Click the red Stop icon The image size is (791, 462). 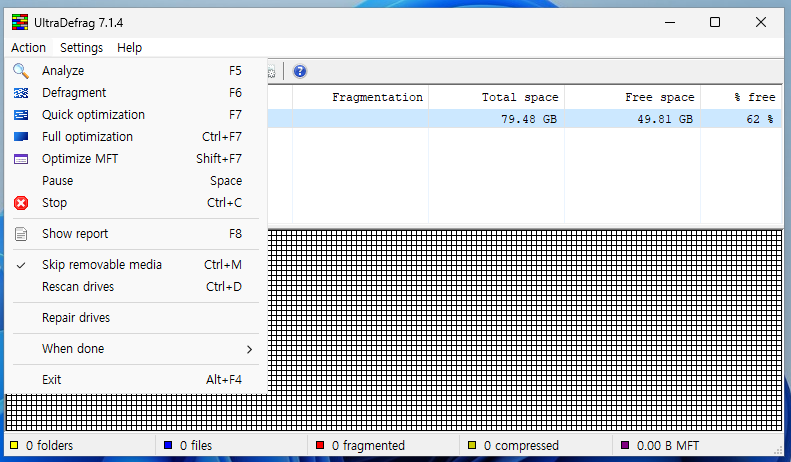pyautogui.click(x=21, y=203)
